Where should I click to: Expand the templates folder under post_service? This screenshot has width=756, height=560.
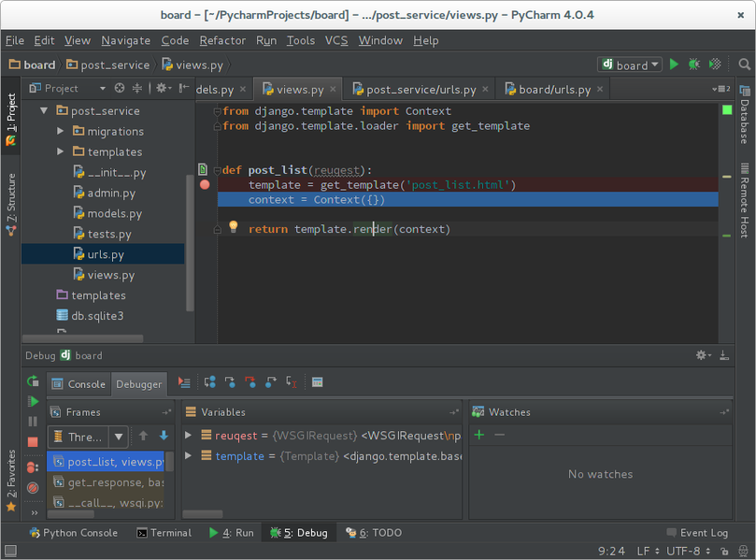tap(60, 151)
